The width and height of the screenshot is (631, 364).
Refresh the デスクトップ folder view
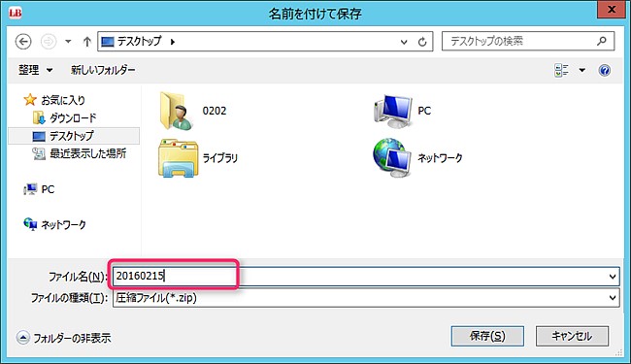point(422,42)
